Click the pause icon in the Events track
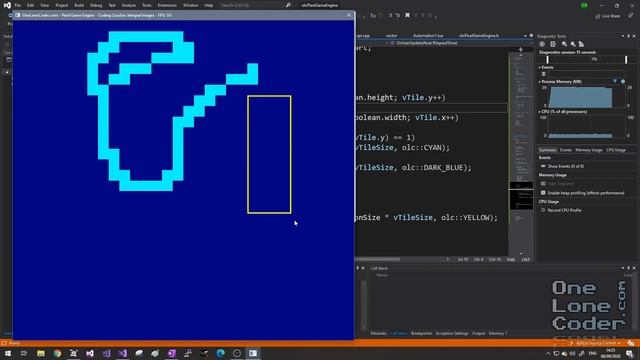The width and height of the screenshot is (640, 360). click(544, 74)
